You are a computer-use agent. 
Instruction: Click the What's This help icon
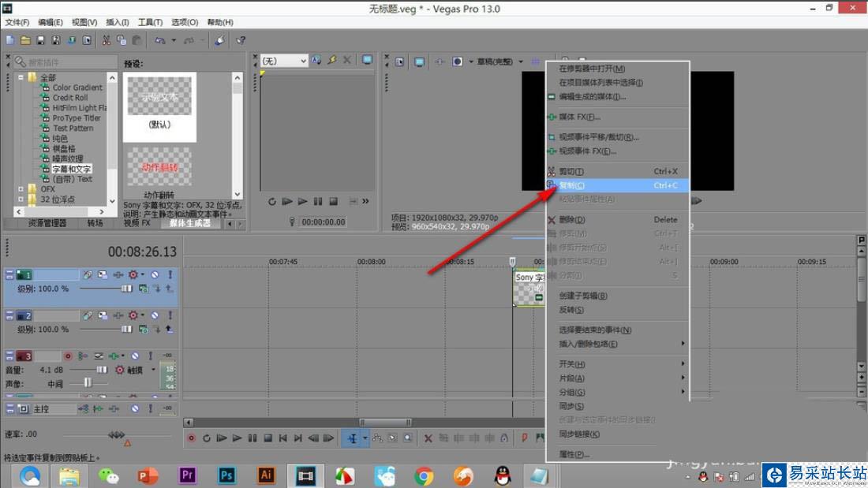pyautogui.click(x=241, y=40)
